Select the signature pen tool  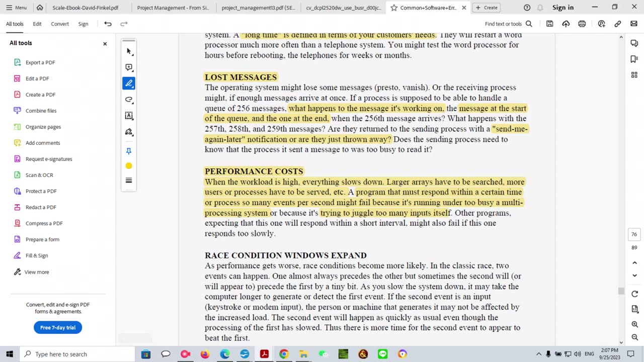[x=129, y=132]
